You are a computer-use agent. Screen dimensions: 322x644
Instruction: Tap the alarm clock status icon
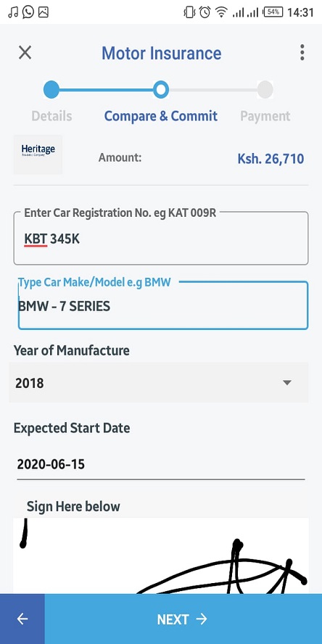click(x=205, y=12)
